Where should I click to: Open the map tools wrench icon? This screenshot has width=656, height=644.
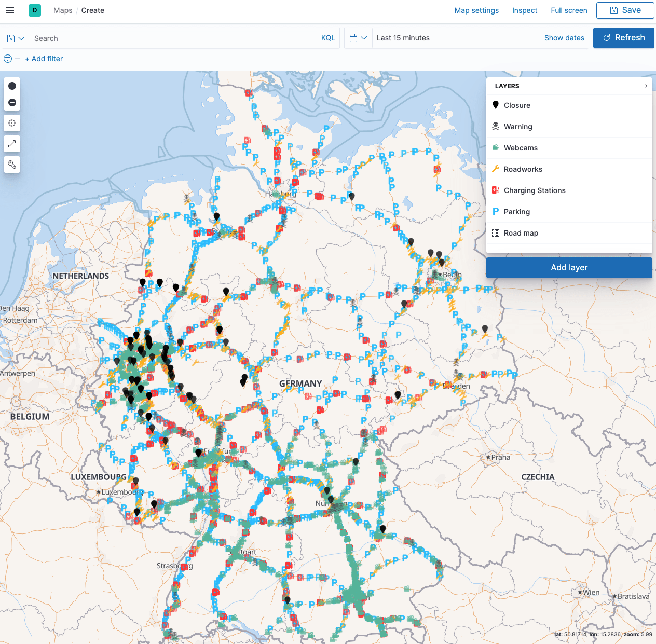pos(12,165)
